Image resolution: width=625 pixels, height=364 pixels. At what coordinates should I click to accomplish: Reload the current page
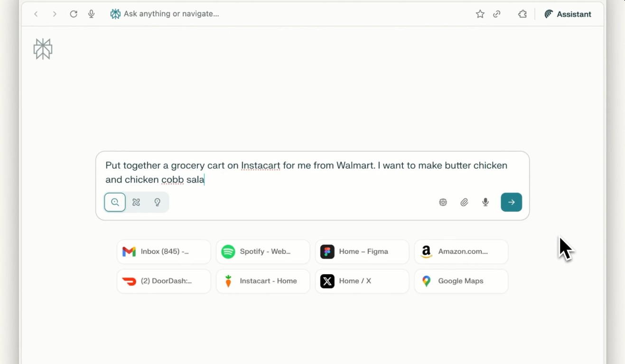click(74, 14)
